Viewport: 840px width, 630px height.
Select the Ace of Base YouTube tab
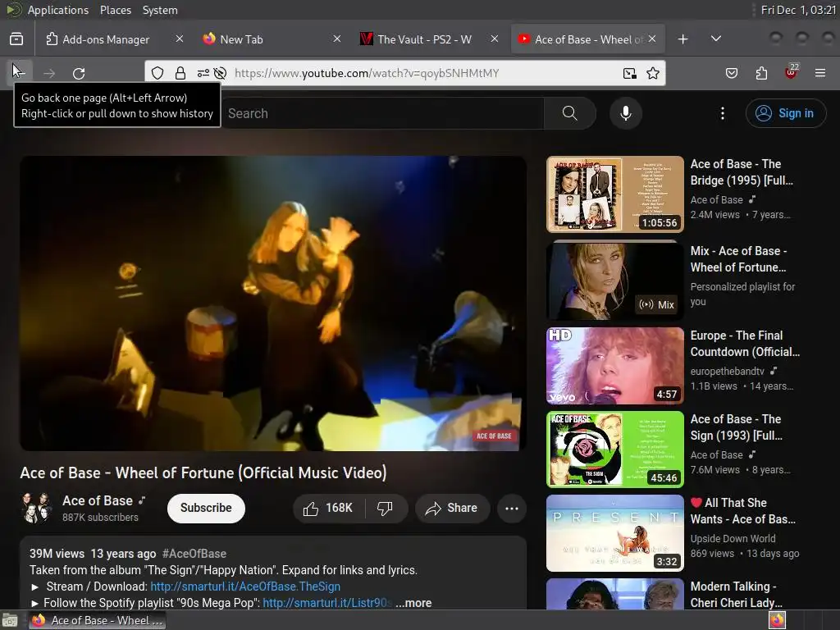pos(588,39)
